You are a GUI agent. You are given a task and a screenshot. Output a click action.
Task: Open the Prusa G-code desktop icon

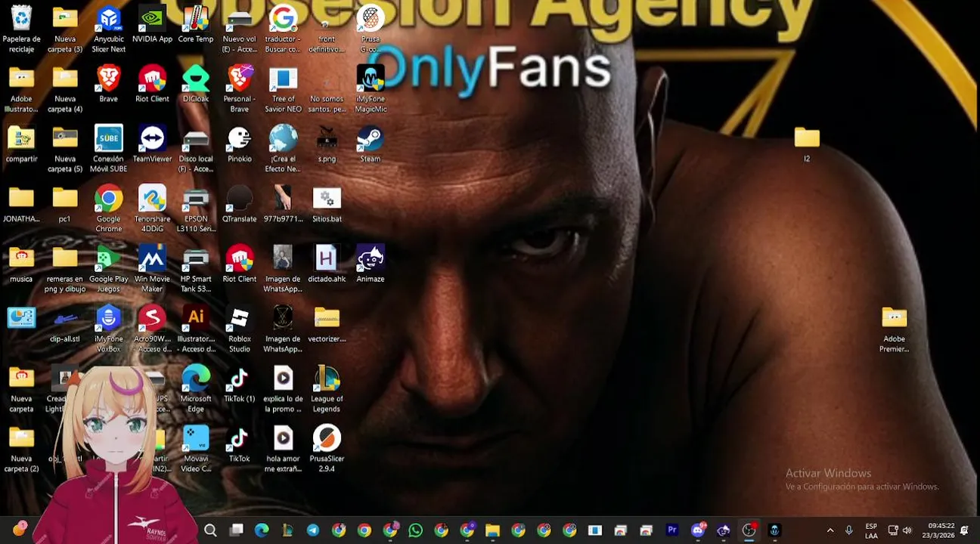(x=371, y=29)
